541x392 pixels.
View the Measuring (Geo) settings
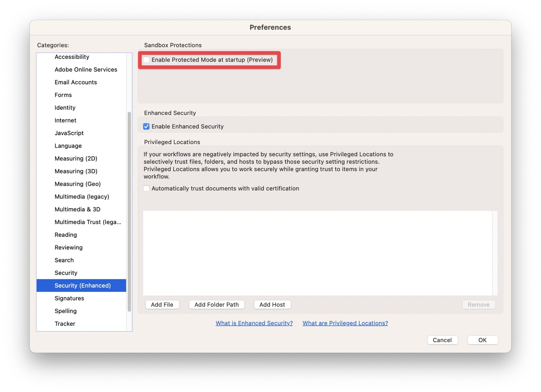(x=78, y=184)
